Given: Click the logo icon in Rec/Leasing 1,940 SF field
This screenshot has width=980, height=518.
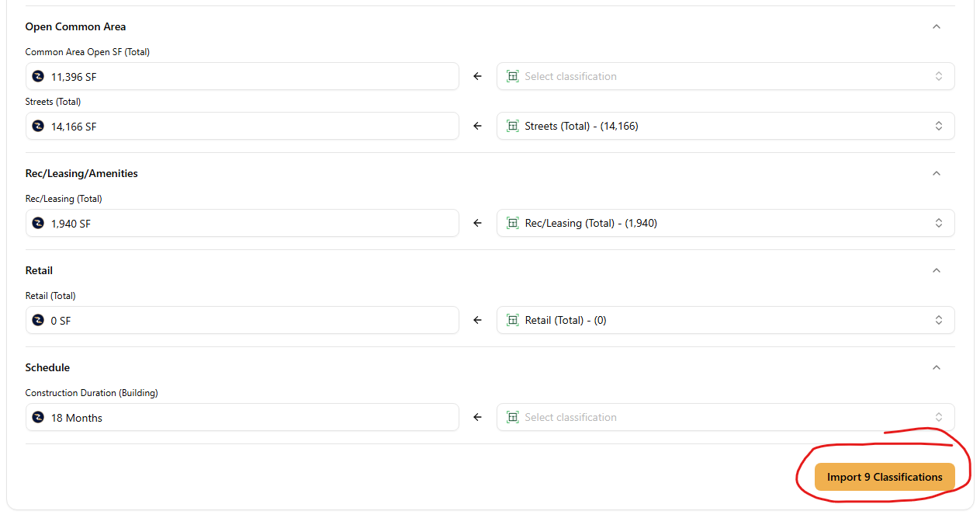Looking at the screenshot, I should [38, 223].
